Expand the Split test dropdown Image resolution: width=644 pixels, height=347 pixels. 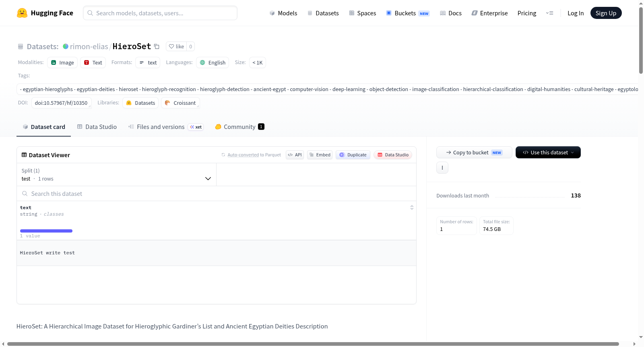(116, 175)
